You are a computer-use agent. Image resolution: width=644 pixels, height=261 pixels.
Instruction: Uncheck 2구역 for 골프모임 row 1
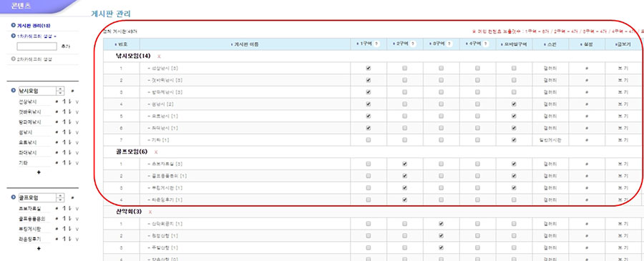click(x=405, y=164)
